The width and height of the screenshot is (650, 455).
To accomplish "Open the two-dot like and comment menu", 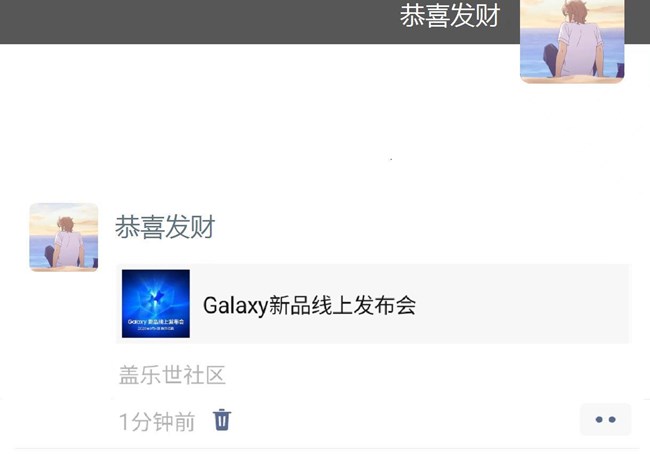I will click(605, 419).
